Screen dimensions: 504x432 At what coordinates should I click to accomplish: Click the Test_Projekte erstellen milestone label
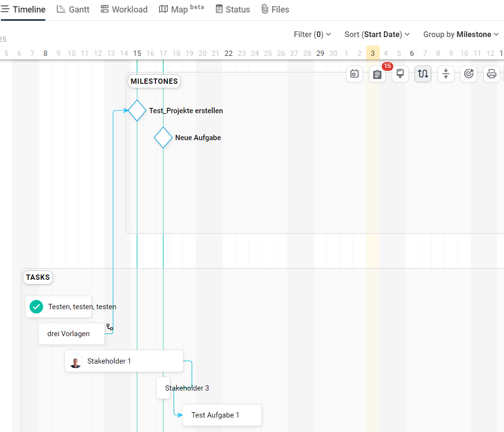(186, 111)
